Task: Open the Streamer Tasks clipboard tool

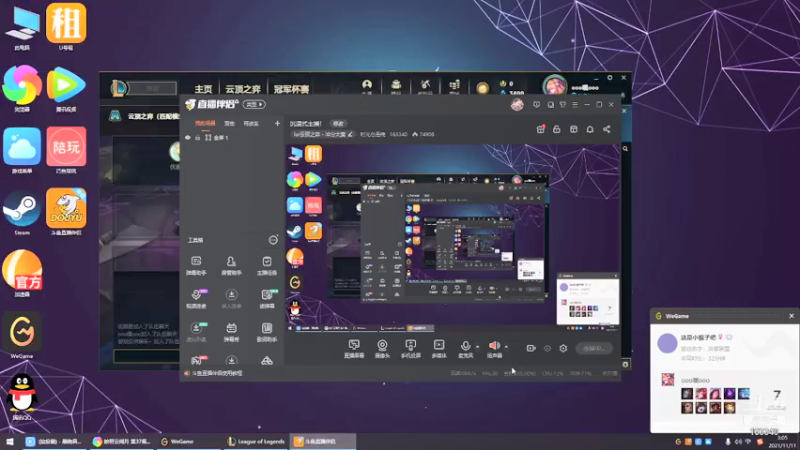Action: [267, 265]
